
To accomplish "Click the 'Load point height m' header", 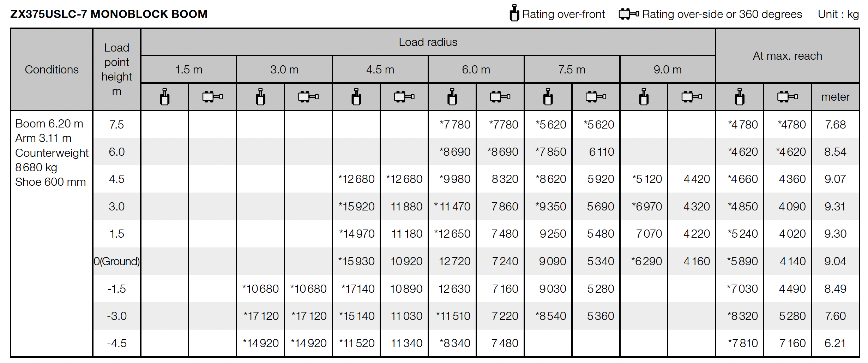I will click(117, 69).
